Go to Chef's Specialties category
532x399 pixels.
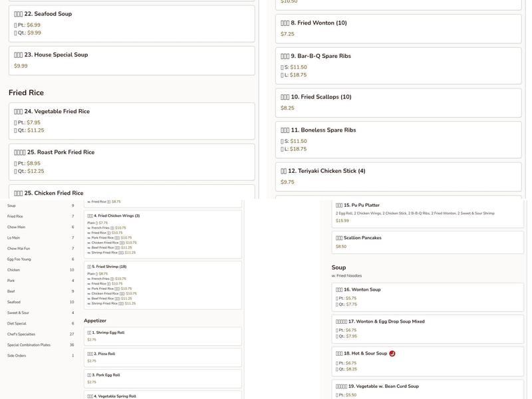pos(21,334)
